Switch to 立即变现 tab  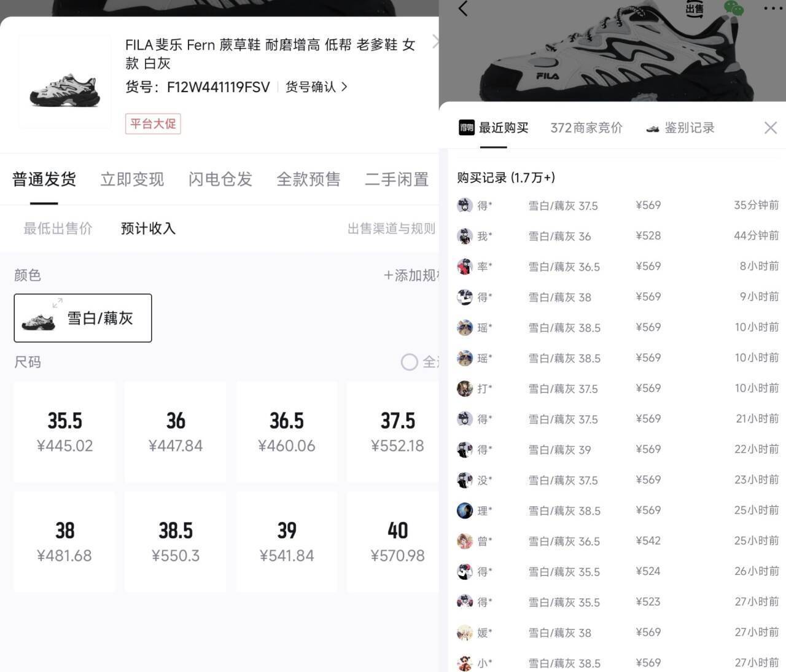[x=132, y=179]
